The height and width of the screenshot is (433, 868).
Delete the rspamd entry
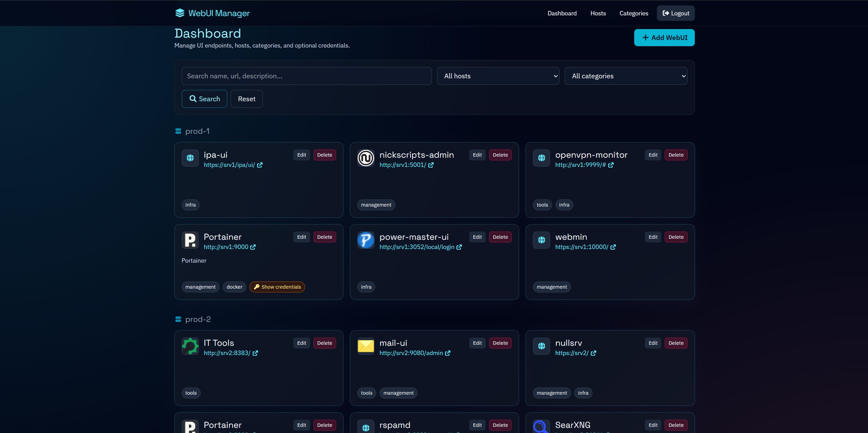pos(500,425)
